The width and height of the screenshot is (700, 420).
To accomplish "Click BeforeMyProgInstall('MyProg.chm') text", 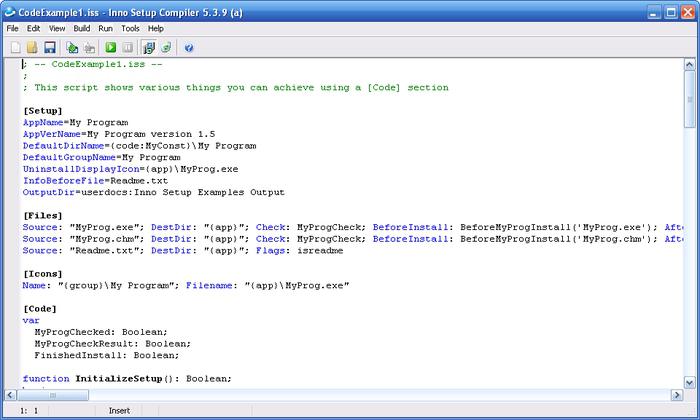I will [558, 239].
